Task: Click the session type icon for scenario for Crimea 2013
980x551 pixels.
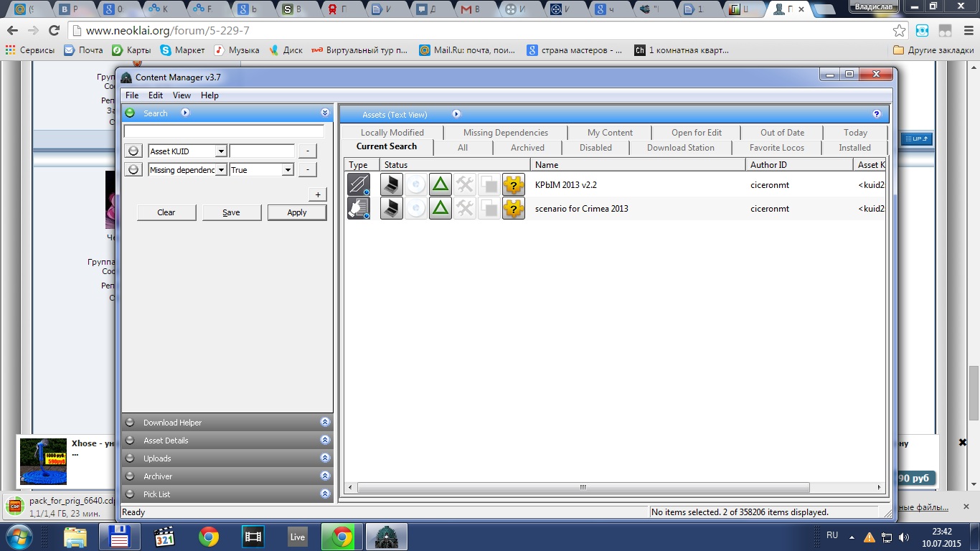Action: (x=358, y=209)
